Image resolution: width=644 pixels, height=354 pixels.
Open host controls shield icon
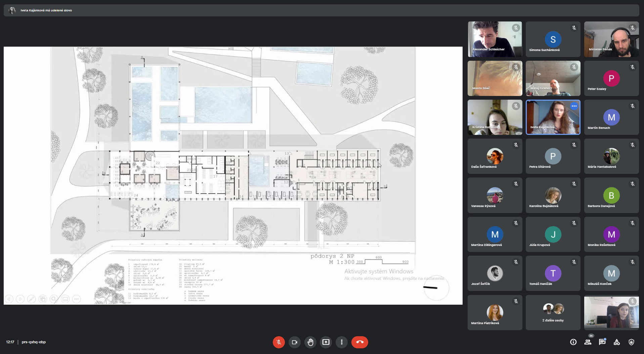[x=631, y=342]
